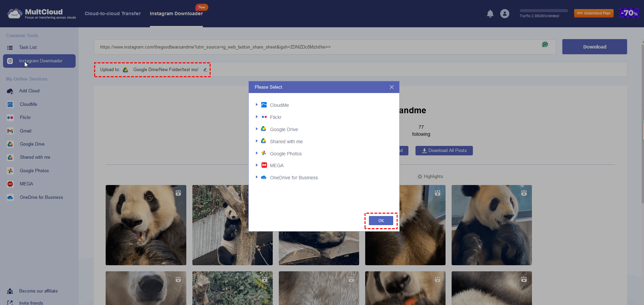The height and width of the screenshot is (305, 644).
Task: Click the Google Drive icon in sidebar
Action: [x=10, y=144]
